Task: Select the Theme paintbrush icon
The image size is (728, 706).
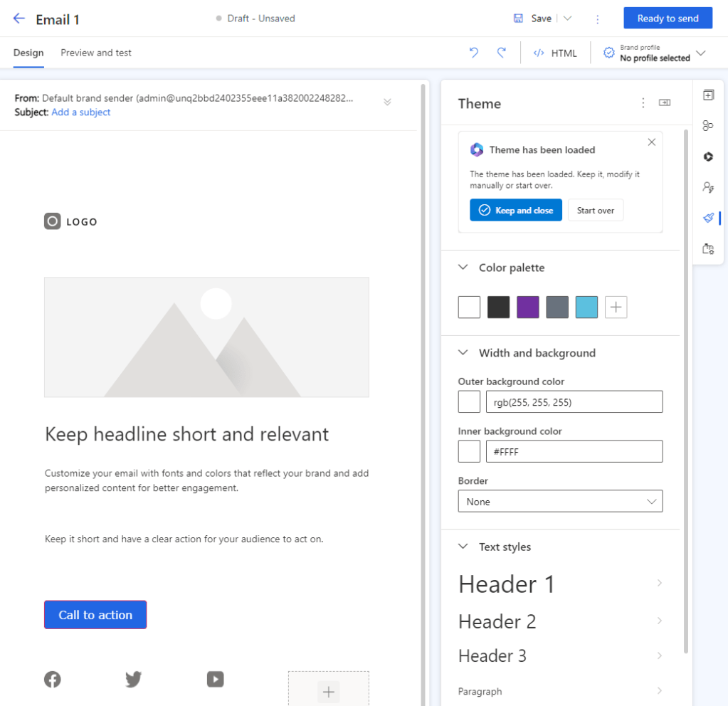Action: [707, 218]
